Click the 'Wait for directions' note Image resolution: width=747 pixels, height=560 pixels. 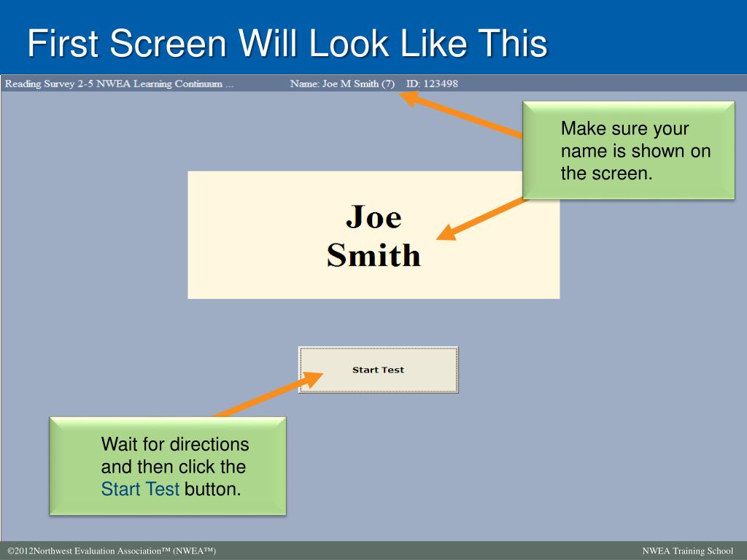tap(168, 466)
